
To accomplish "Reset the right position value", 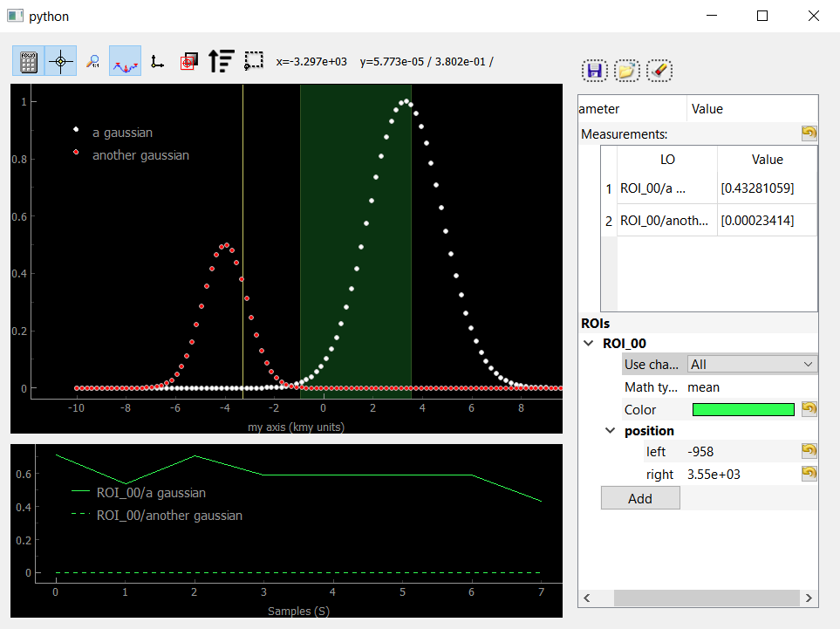I will pyautogui.click(x=809, y=474).
